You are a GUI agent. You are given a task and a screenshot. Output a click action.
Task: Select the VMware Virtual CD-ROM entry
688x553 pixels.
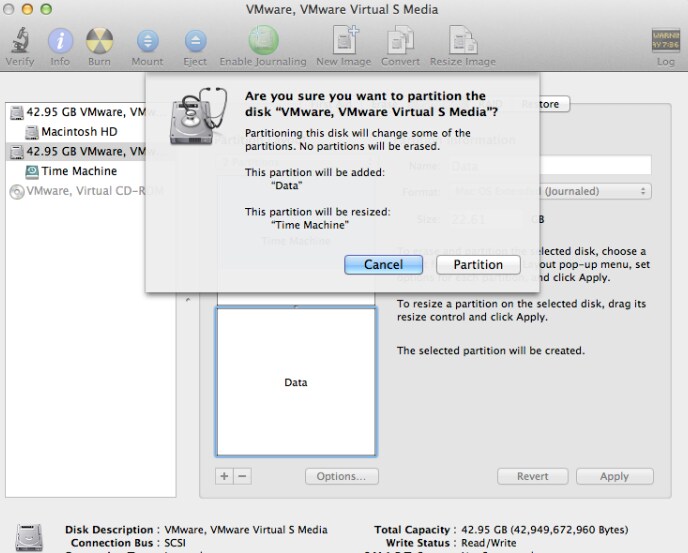[x=88, y=191]
